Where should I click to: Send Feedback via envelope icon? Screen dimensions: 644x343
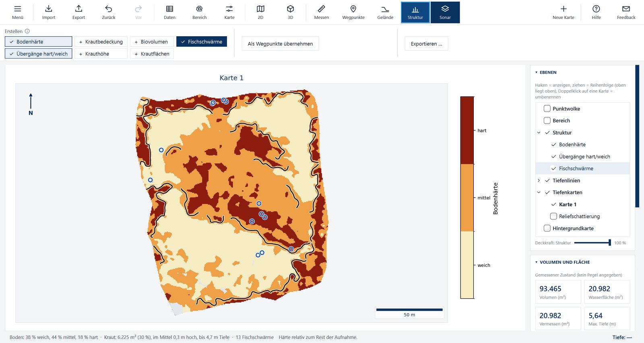click(626, 9)
